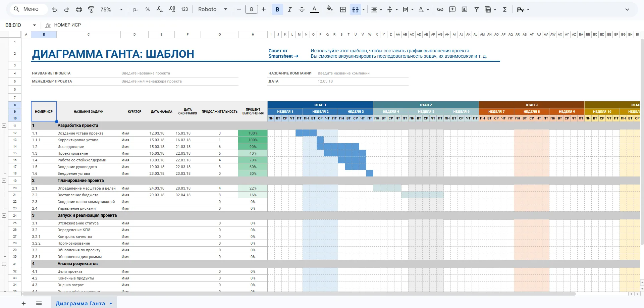
Task: Collapse the row group for section 2
Action: [4, 181]
